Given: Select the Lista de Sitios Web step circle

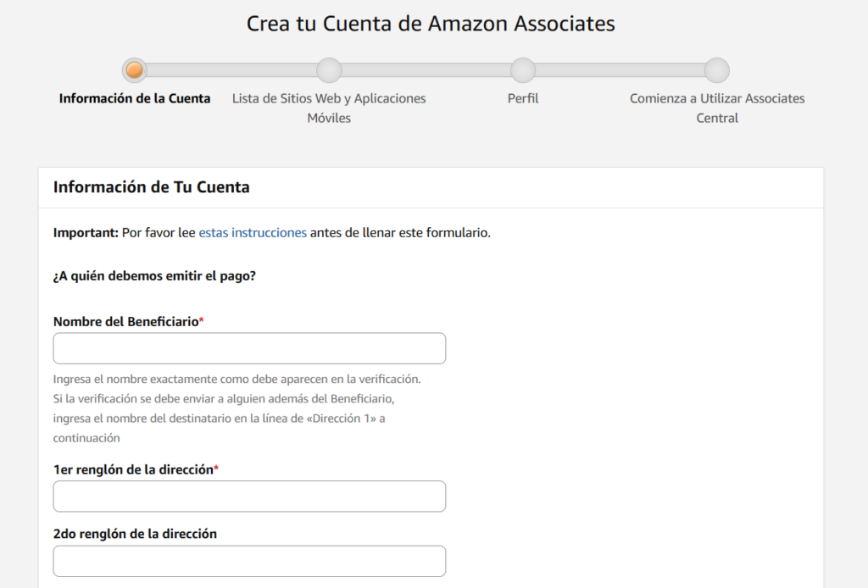Looking at the screenshot, I should (x=329, y=70).
